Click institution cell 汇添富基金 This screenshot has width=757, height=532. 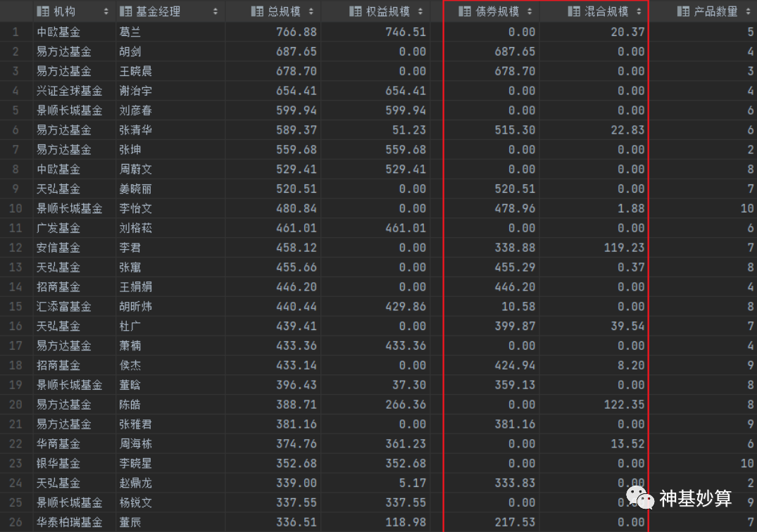tap(63, 307)
